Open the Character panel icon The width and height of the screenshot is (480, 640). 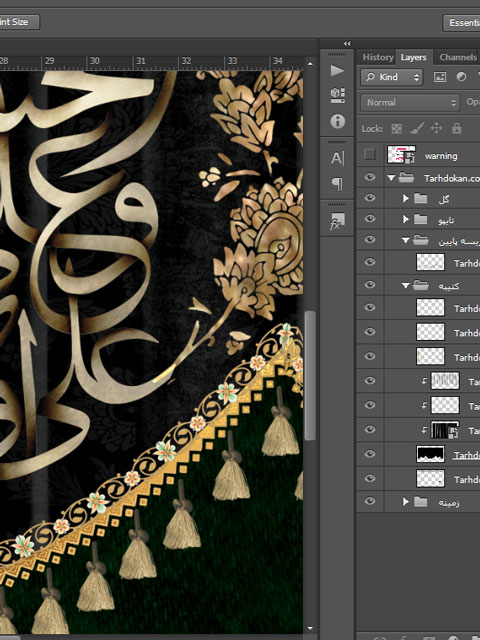(337, 158)
